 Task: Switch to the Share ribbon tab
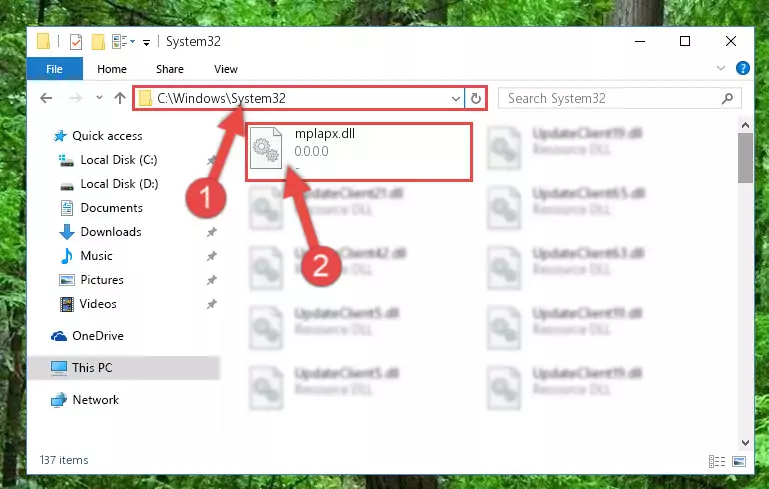[170, 69]
